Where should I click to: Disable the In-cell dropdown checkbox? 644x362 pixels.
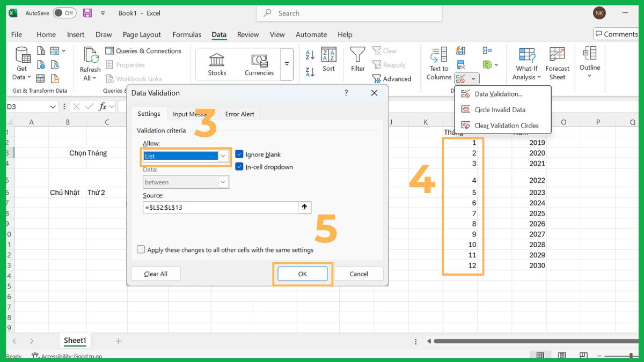click(239, 167)
